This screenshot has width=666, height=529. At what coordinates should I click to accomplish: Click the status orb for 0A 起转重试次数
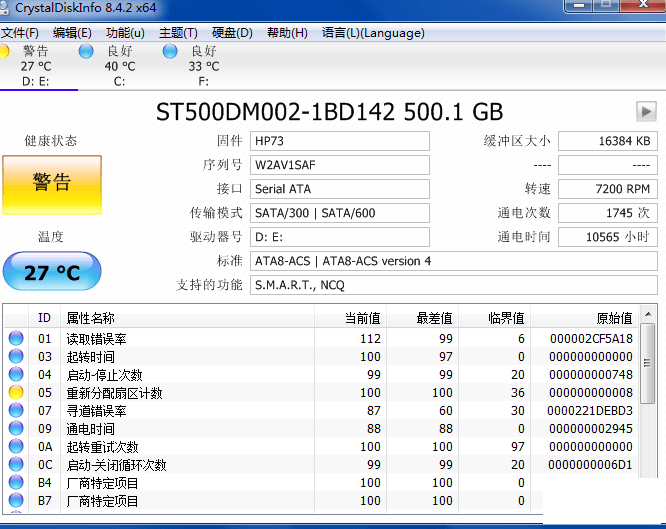click(x=16, y=447)
